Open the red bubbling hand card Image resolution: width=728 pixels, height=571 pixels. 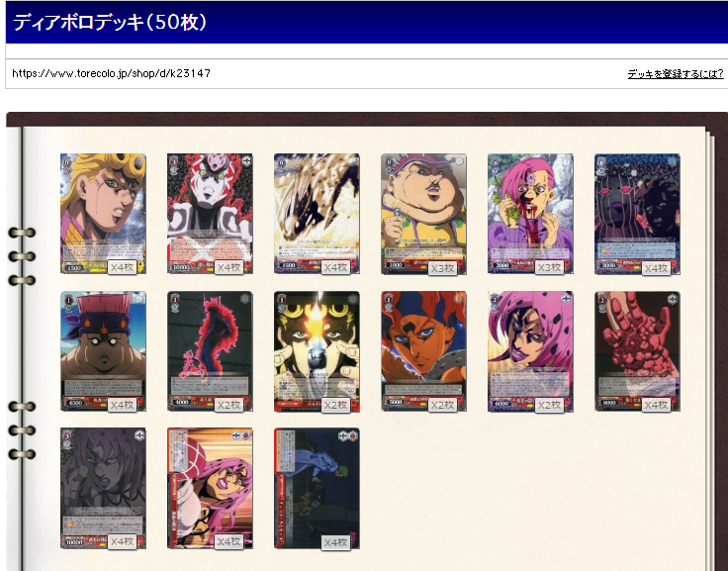pyautogui.click(x=637, y=351)
